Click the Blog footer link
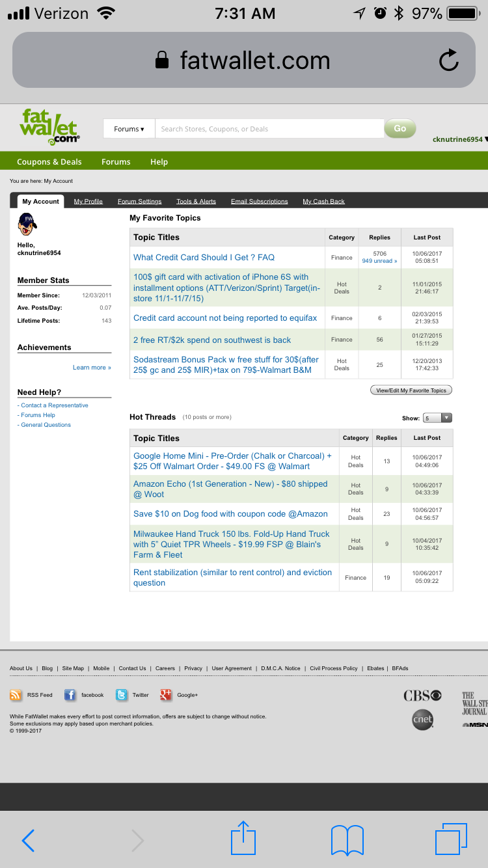 pyautogui.click(x=47, y=668)
